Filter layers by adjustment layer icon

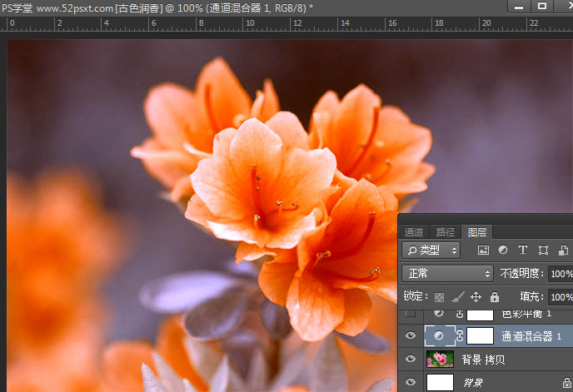(503, 251)
